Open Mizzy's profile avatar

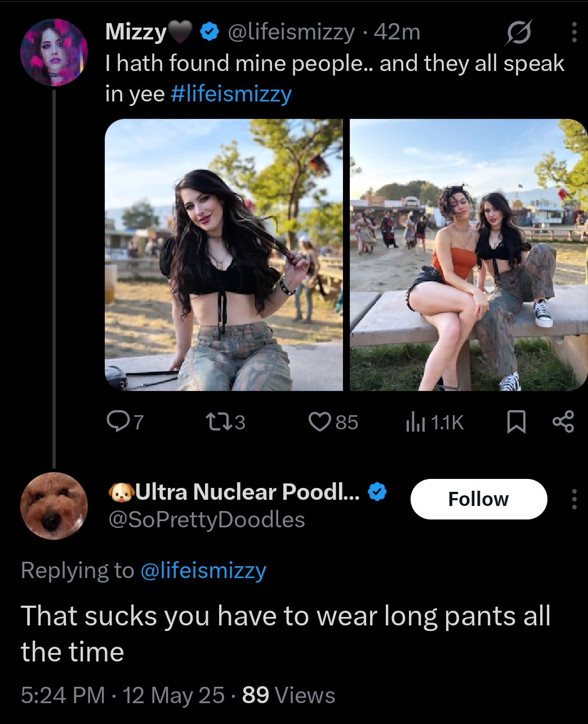click(x=54, y=52)
